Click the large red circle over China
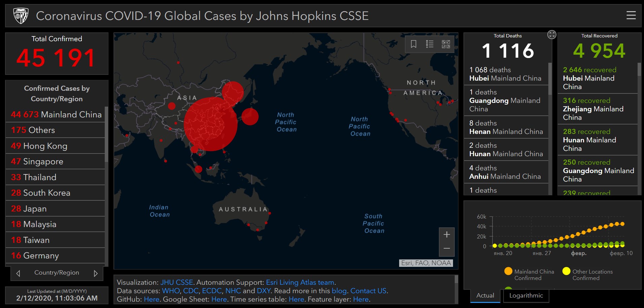The image size is (644, 308). [211, 124]
